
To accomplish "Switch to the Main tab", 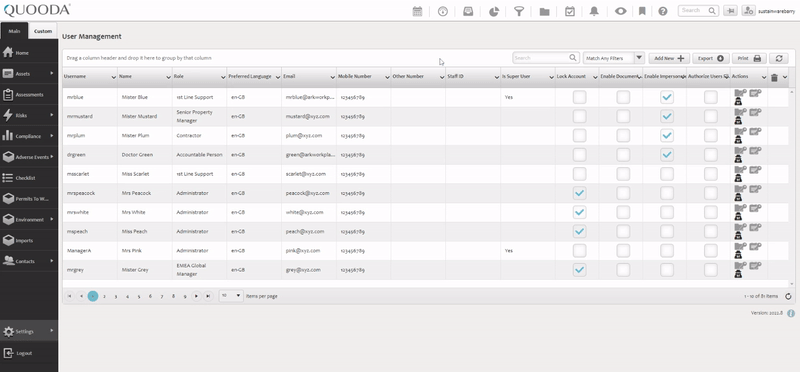I will pos(14,31).
